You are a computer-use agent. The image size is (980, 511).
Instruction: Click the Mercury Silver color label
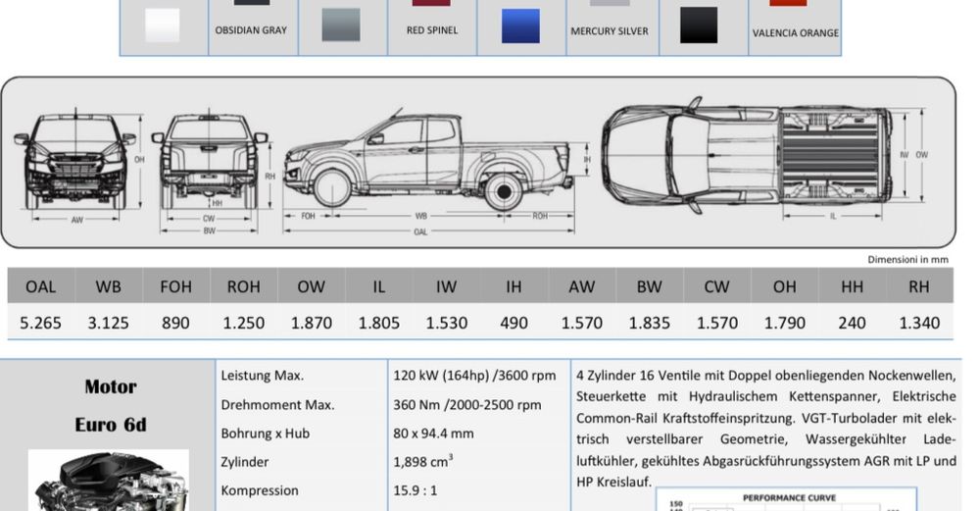pyautogui.click(x=609, y=31)
